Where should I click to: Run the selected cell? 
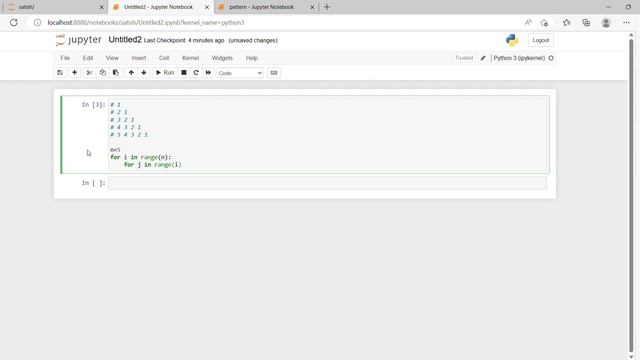tap(165, 73)
